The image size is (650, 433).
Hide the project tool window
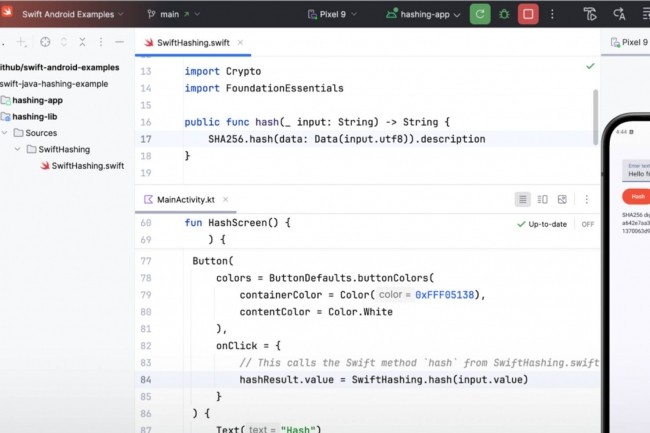tap(119, 43)
